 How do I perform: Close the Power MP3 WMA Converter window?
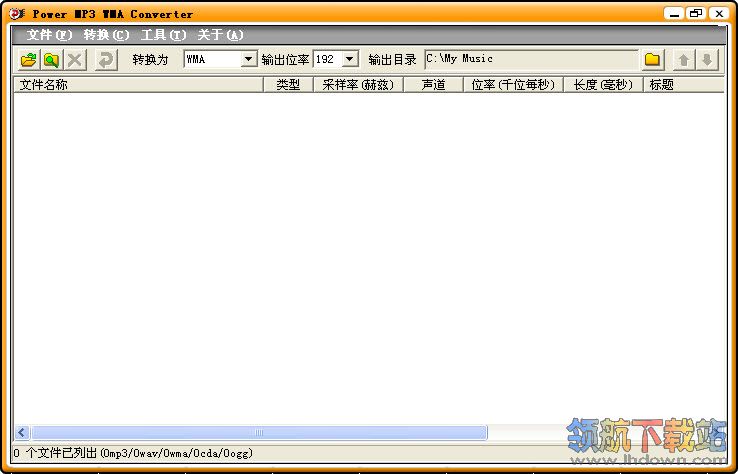pyautogui.click(x=719, y=14)
